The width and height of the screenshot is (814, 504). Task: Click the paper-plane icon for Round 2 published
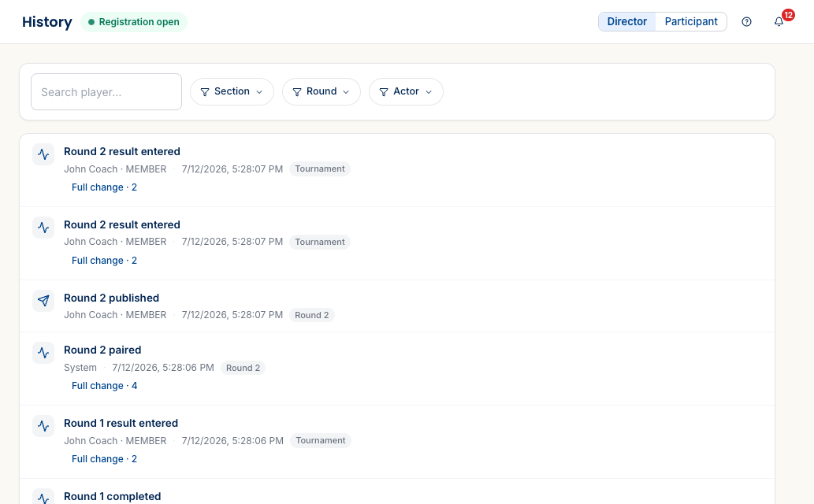[x=43, y=301]
